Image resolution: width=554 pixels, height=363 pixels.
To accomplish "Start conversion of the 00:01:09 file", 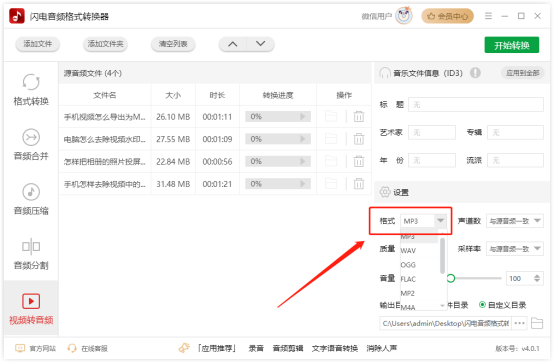I will [x=303, y=139].
